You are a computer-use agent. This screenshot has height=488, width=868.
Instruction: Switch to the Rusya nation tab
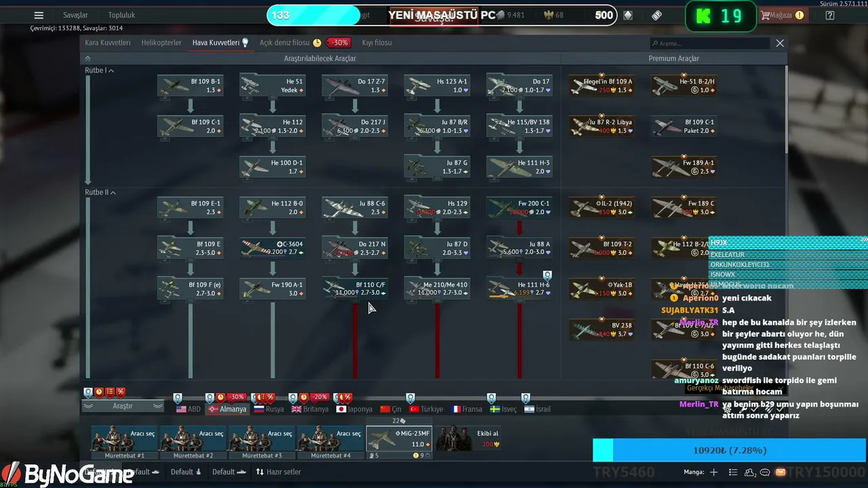click(x=269, y=409)
